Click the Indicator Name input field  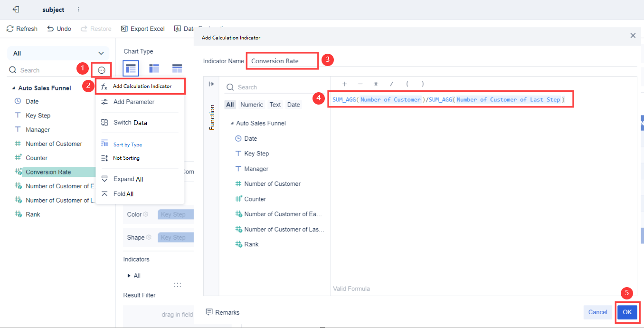(x=282, y=61)
